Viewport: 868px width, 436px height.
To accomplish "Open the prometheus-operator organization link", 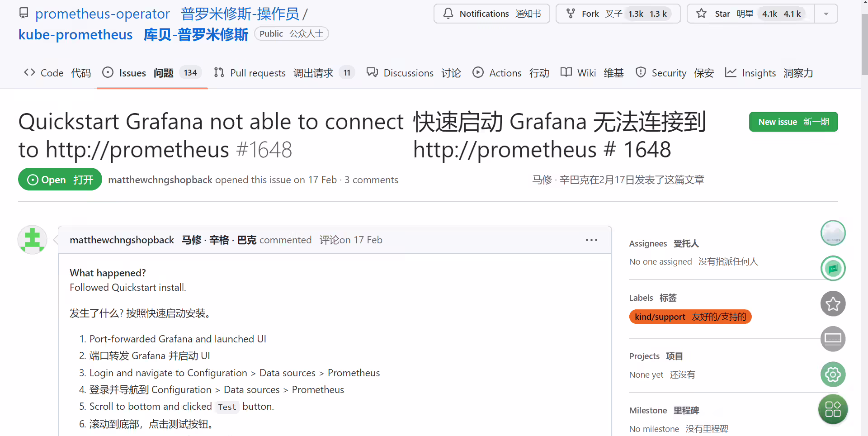I will (x=103, y=14).
